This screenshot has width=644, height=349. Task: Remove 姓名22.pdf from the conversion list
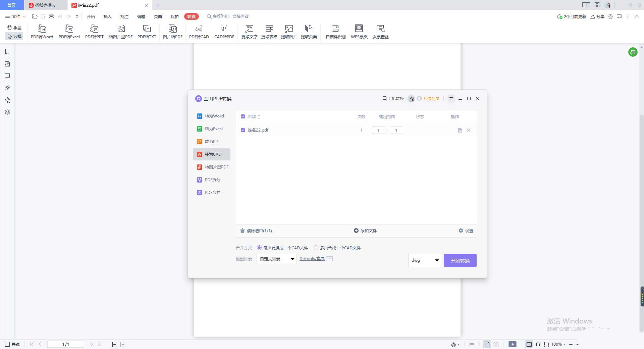click(469, 130)
